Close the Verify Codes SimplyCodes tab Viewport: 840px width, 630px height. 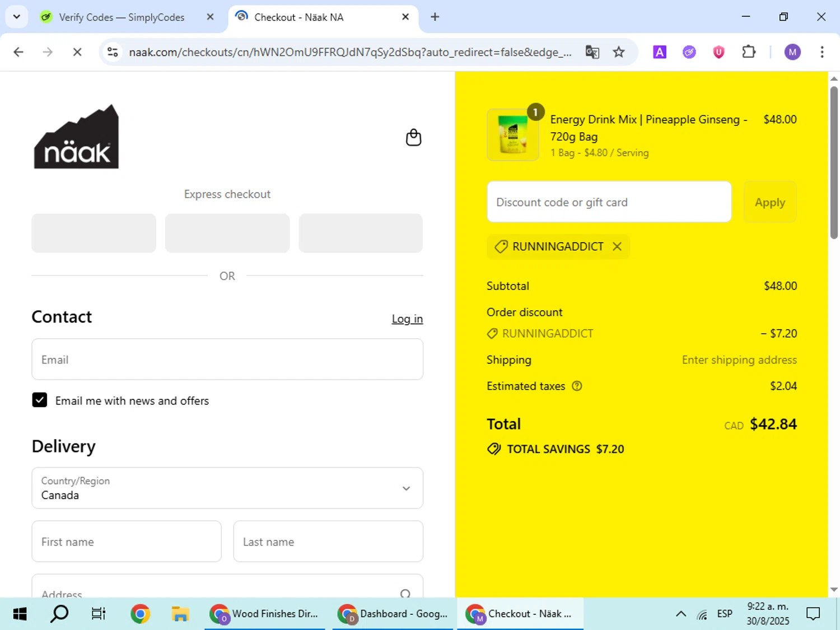click(210, 17)
